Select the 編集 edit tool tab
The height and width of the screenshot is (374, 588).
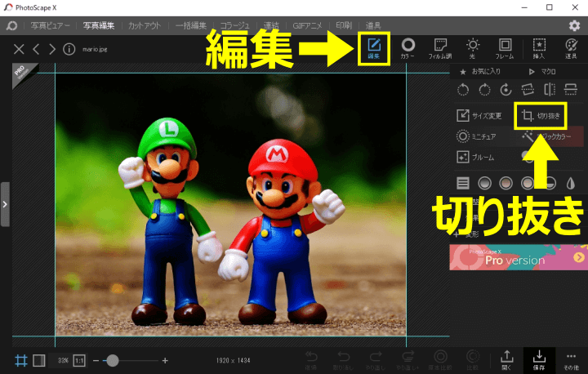374,49
